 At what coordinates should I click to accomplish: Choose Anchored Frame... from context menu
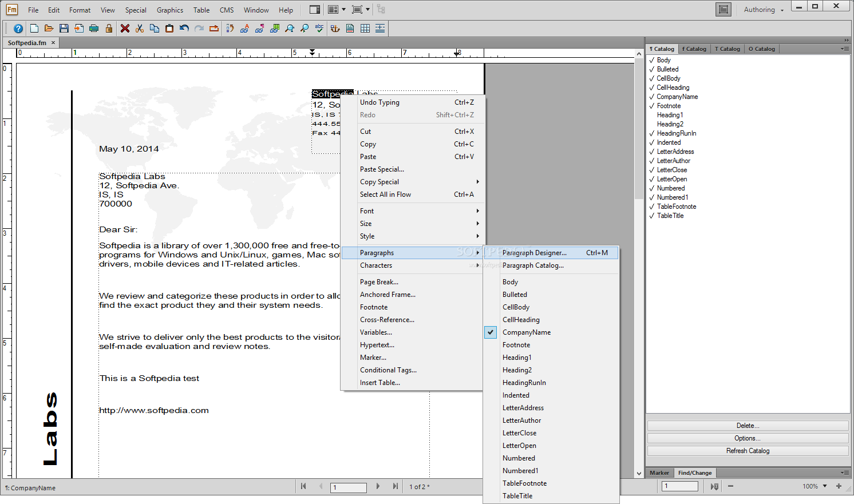click(x=413, y=295)
